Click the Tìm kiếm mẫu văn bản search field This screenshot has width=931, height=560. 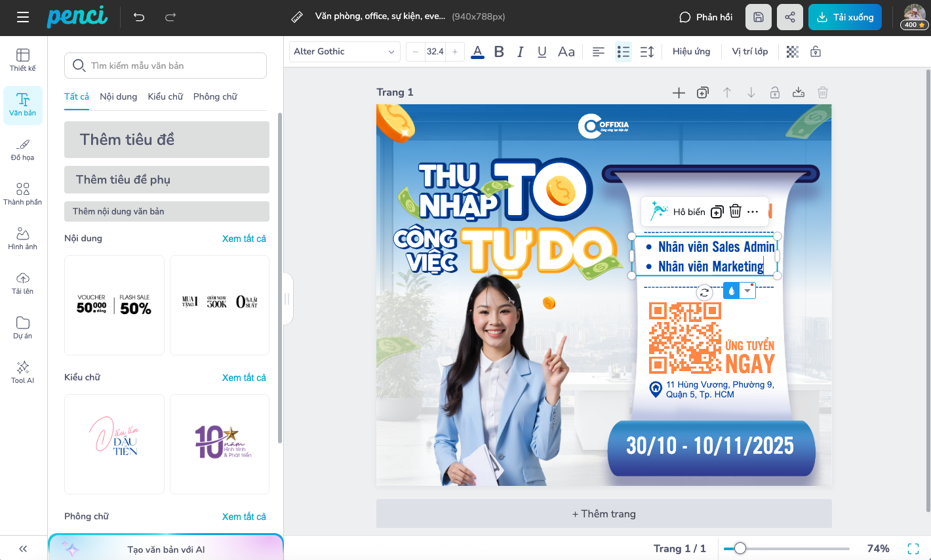tap(165, 66)
